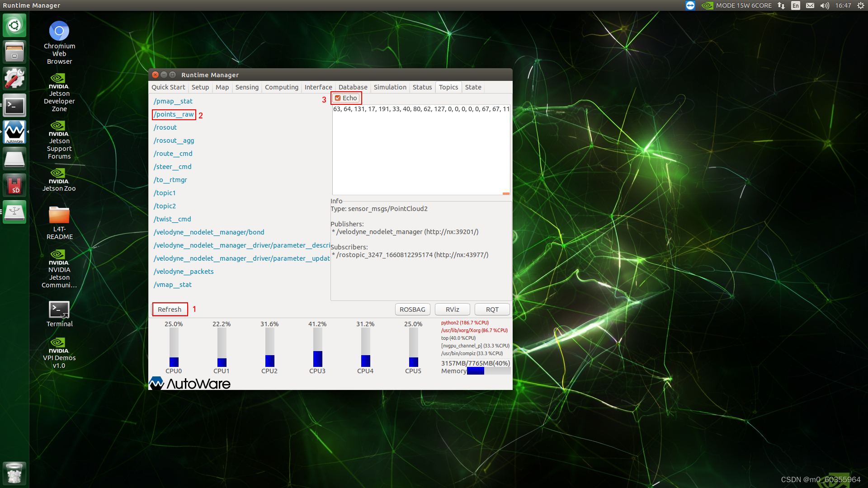This screenshot has height=488, width=868.
Task: Select the /points_raw topic link
Action: click(174, 114)
